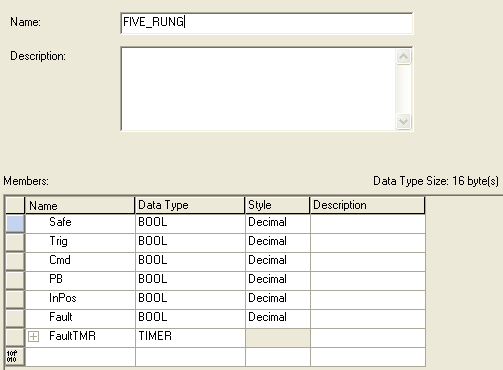Click the Trig member name
The width and height of the screenshot is (503, 370).
pos(58,241)
